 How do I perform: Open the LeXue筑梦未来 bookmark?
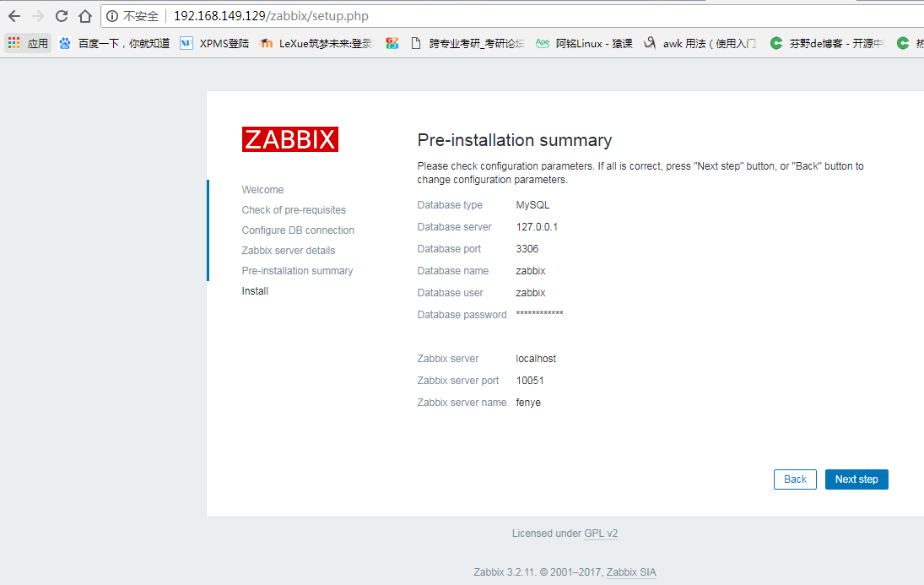pyautogui.click(x=317, y=43)
